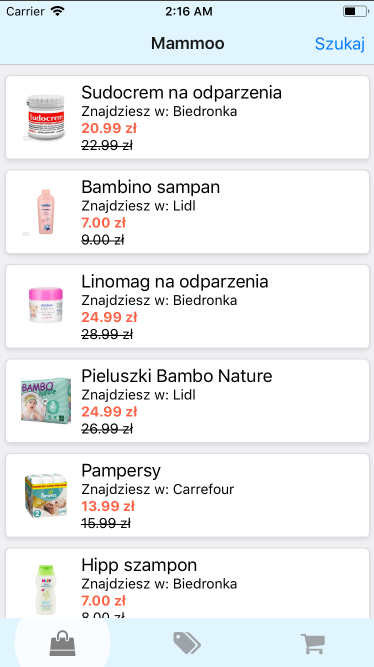Select Pieluszki Bambo Nature listing
This screenshot has height=667, width=374.
[x=187, y=401]
